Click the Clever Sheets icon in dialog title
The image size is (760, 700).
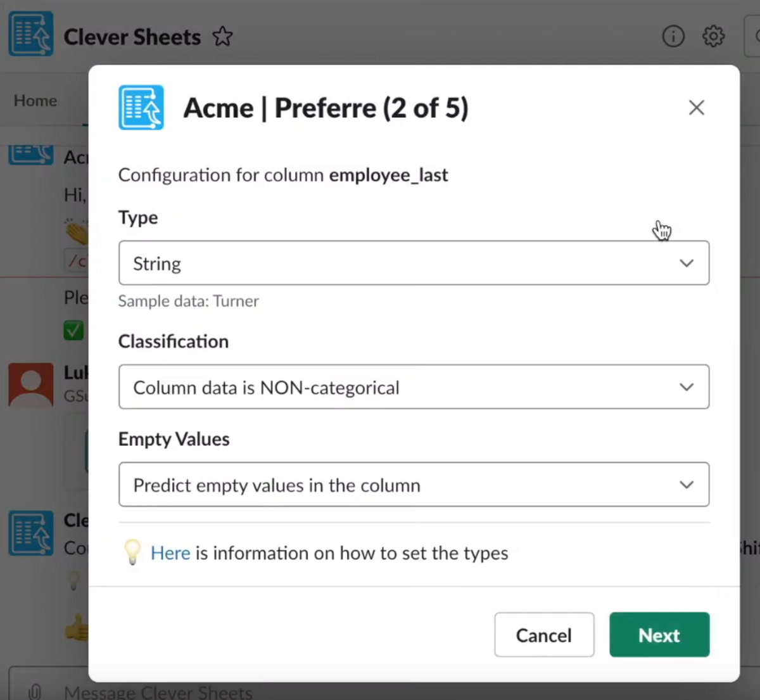[141, 108]
